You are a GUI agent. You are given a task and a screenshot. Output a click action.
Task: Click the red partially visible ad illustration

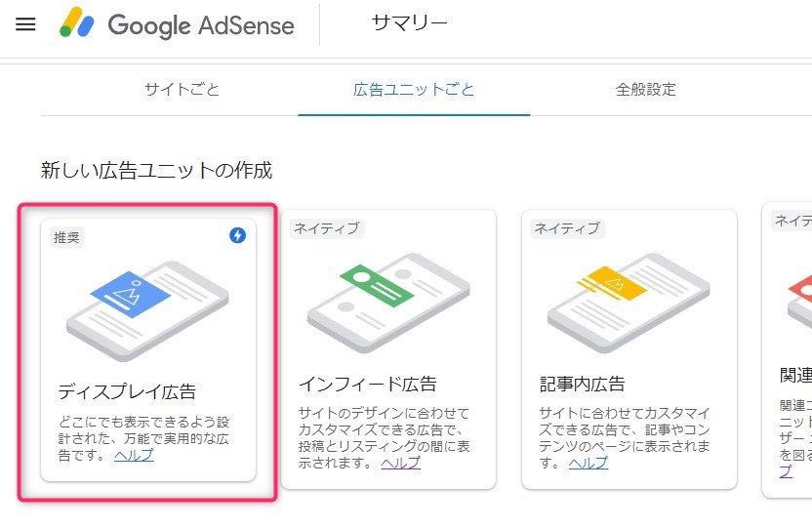pyautogui.click(x=799, y=303)
